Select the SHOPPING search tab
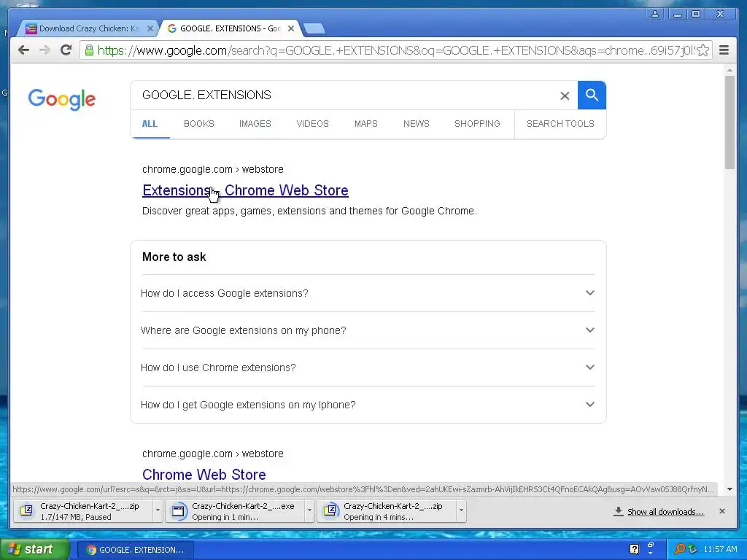This screenshot has width=747, height=560. coord(477,124)
